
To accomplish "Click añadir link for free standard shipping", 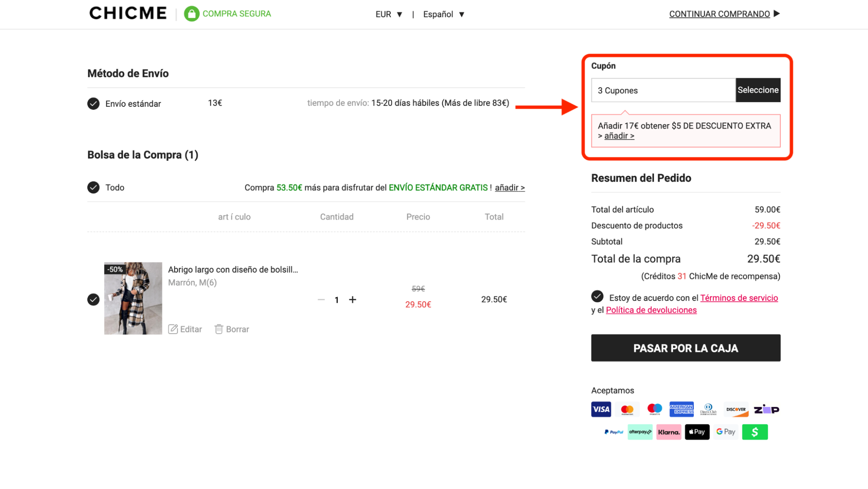I will coord(510,188).
